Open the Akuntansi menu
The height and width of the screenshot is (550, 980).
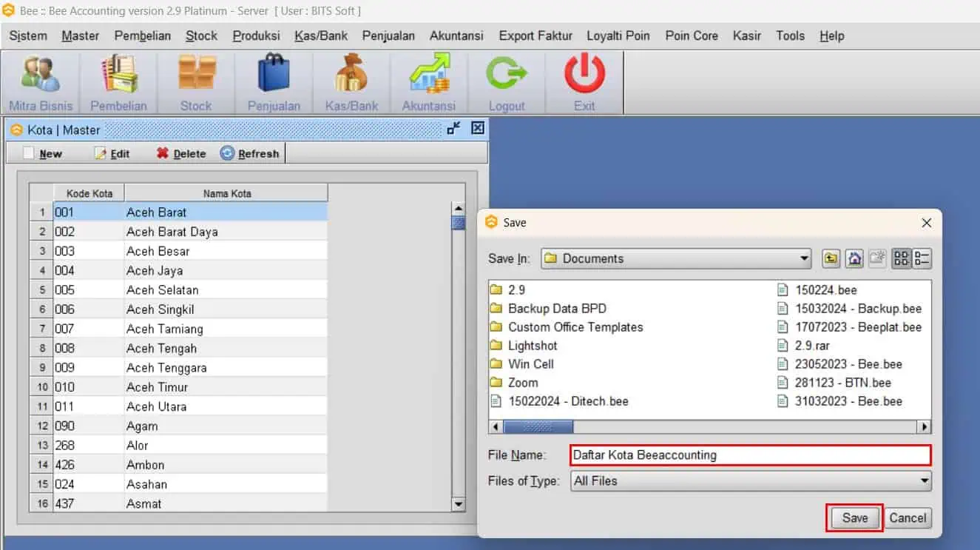click(x=456, y=36)
